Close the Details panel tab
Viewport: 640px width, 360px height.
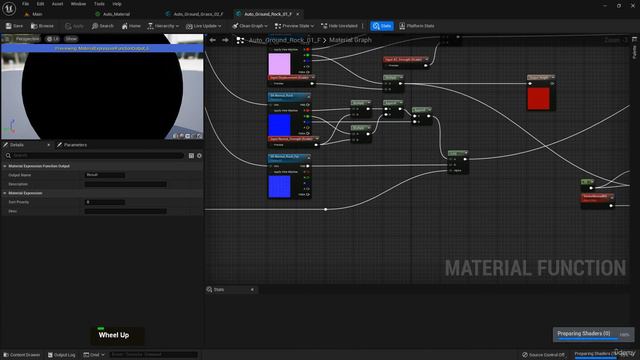(x=49, y=145)
